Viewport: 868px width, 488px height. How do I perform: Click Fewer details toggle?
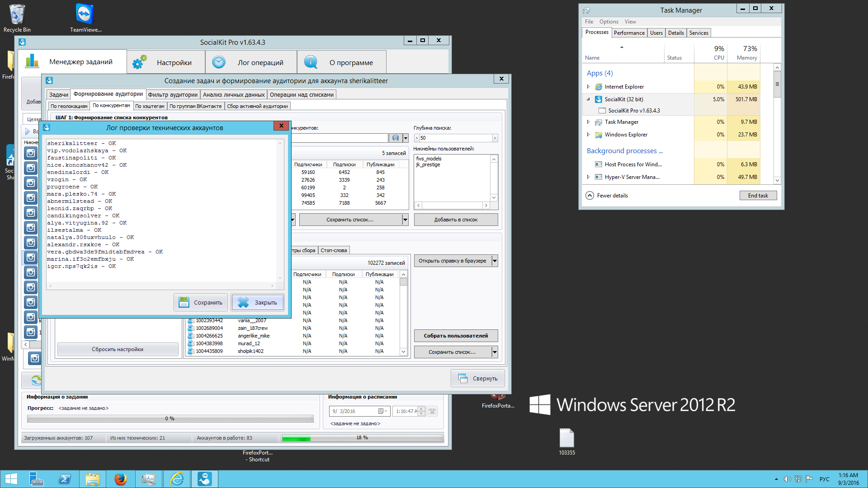coord(607,196)
